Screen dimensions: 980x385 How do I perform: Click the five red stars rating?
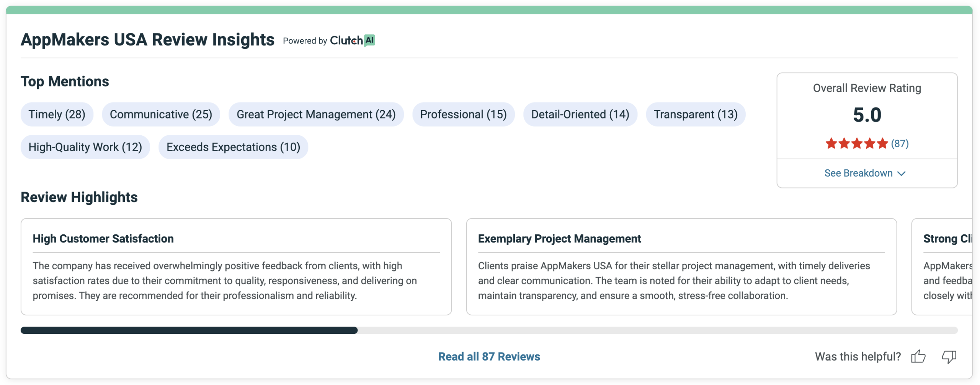click(856, 144)
